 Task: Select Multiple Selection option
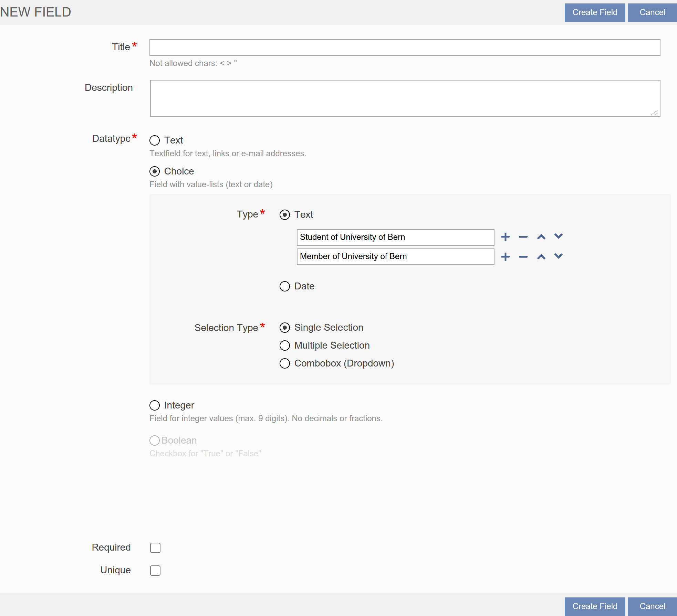tap(285, 345)
